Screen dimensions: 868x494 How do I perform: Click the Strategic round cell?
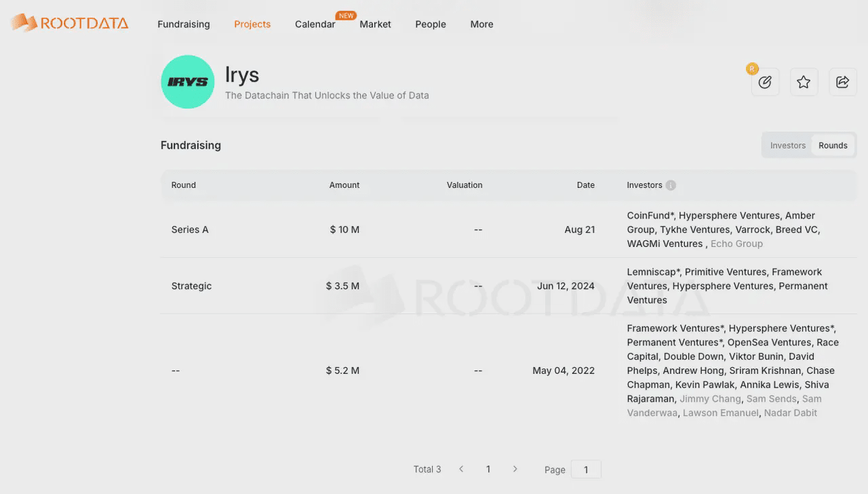[x=191, y=286]
